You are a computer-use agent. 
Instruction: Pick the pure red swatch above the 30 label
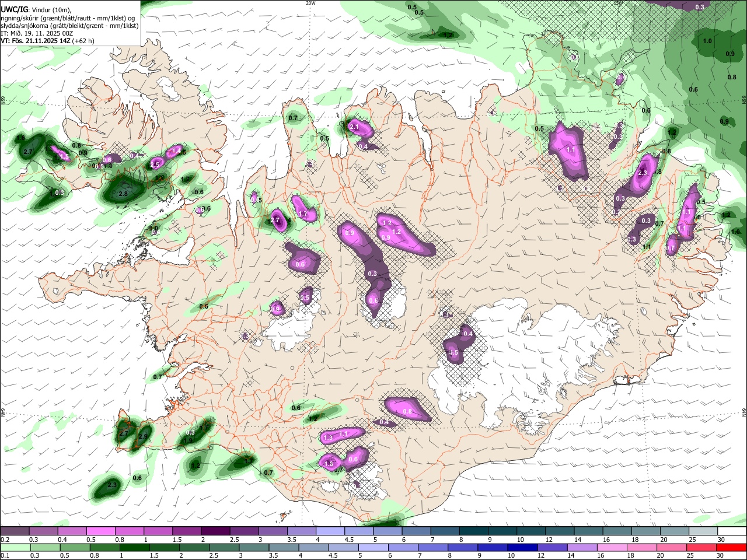pyautogui.click(x=731, y=547)
